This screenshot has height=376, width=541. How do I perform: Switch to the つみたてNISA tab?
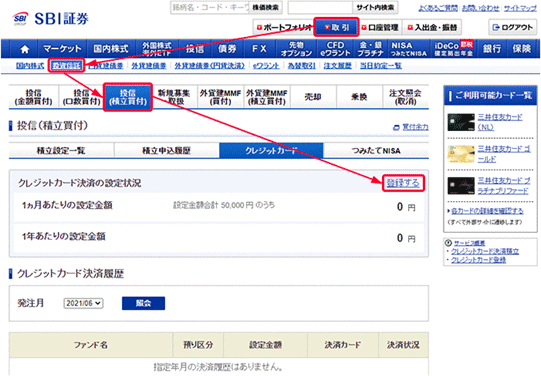tap(376, 151)
